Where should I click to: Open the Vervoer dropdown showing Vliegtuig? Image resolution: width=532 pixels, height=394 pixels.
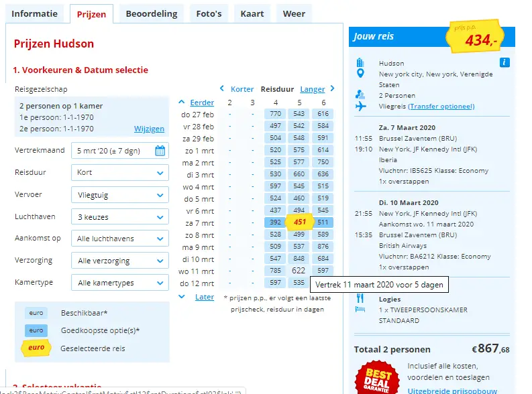click(x=120, y=195)
